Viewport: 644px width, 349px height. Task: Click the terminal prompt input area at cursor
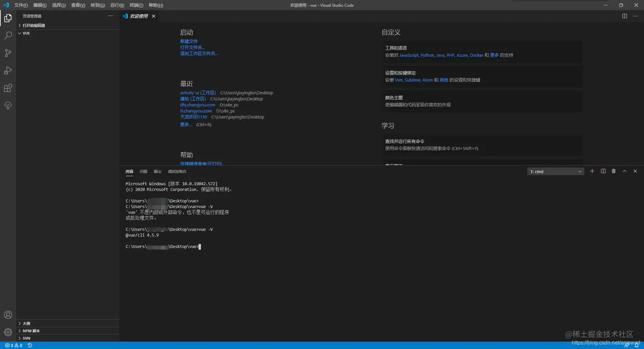200,246
